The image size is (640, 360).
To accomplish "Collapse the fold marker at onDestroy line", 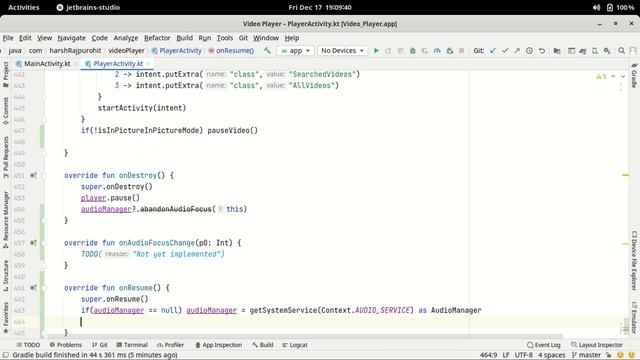I will pos(44,176).
